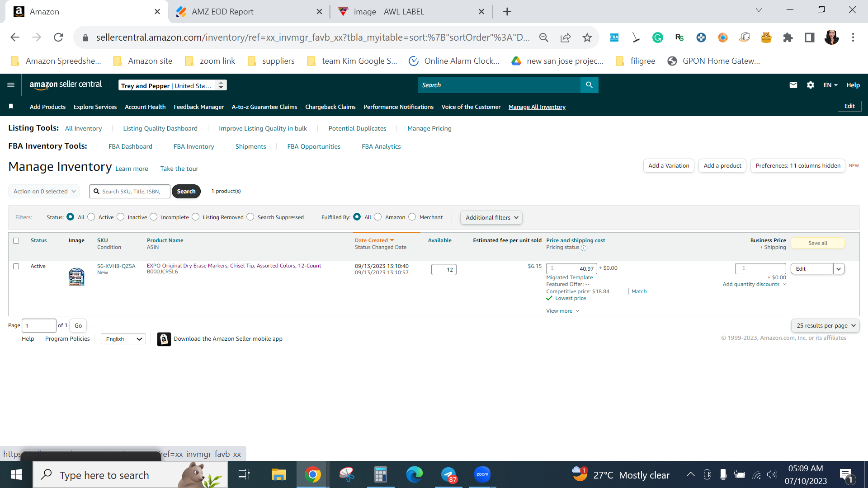Open the Chrome three-dot menu

click(853, 38)
